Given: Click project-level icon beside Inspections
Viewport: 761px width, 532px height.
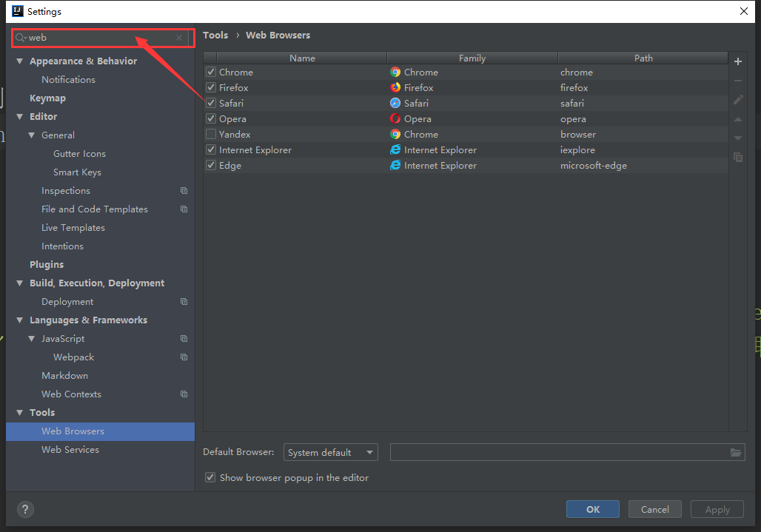Looking at the screenshot, I should click(184, 191).
